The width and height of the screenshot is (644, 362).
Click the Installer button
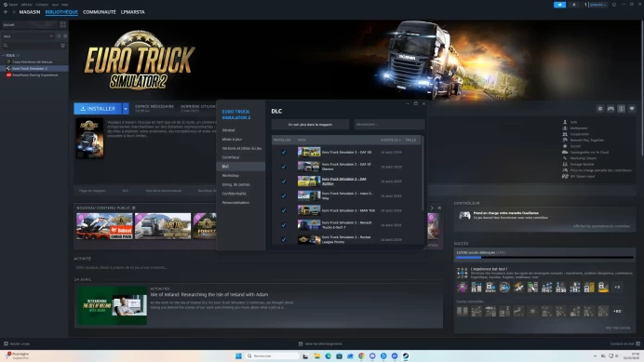click(x=98, y=109)
